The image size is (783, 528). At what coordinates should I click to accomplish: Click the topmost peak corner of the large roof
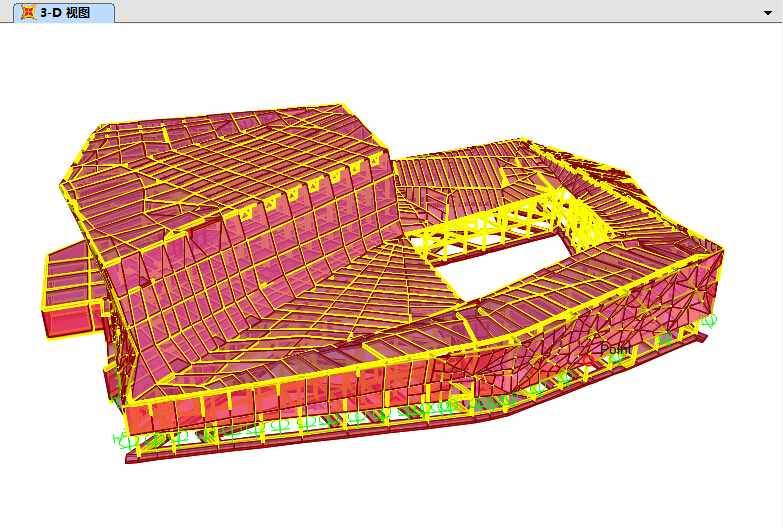point(345,104)
